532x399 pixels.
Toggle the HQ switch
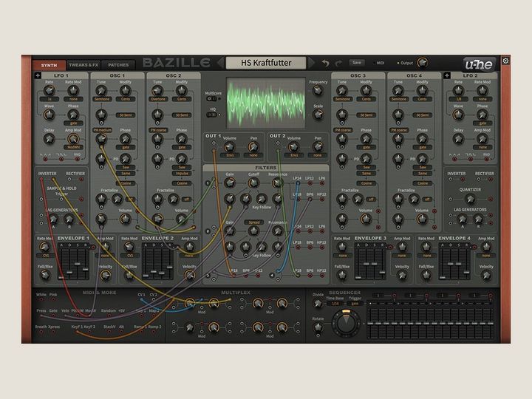212,115
